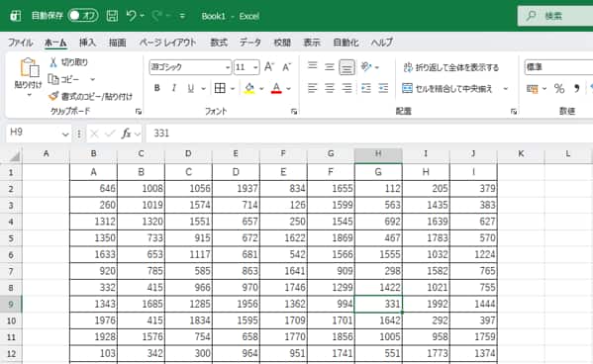Select cell containing 1992
This screenshot has height=364, width=593.
coord(426,304)
